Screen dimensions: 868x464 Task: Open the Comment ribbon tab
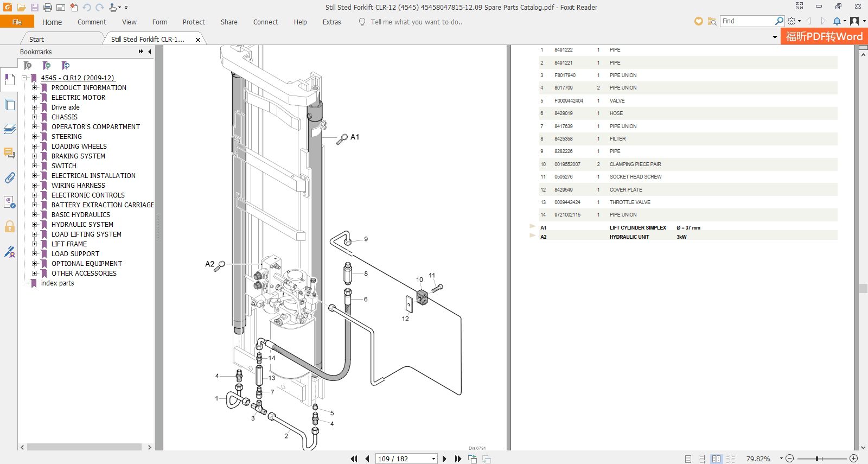92,22
